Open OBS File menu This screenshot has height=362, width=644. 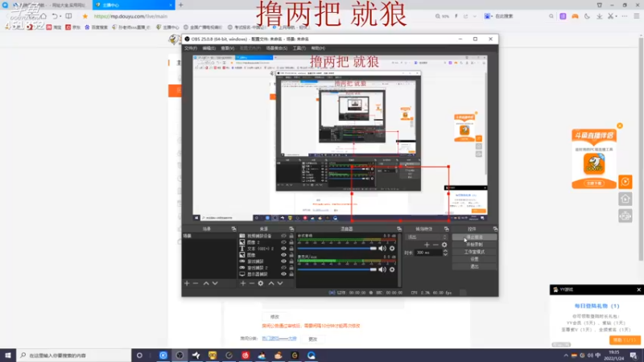coord(190,48)
